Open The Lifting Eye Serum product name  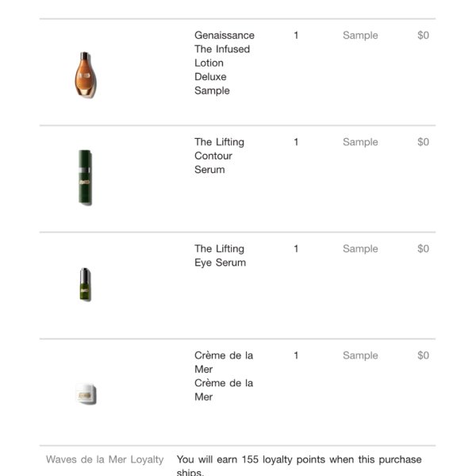click(x=220, y=255)
